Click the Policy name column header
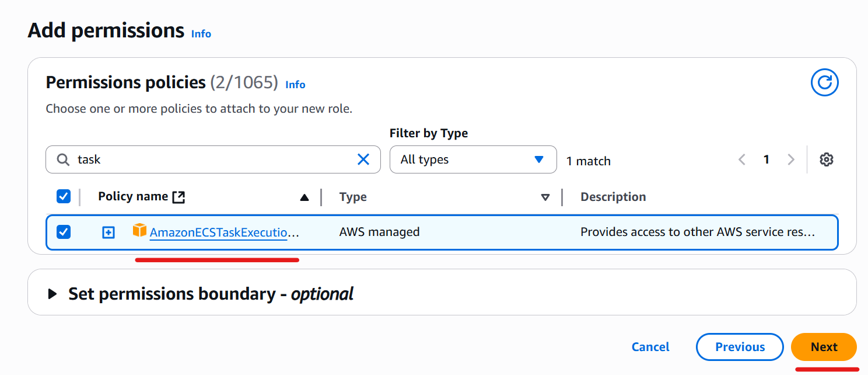868x375 pixels. tap(133, 196)
